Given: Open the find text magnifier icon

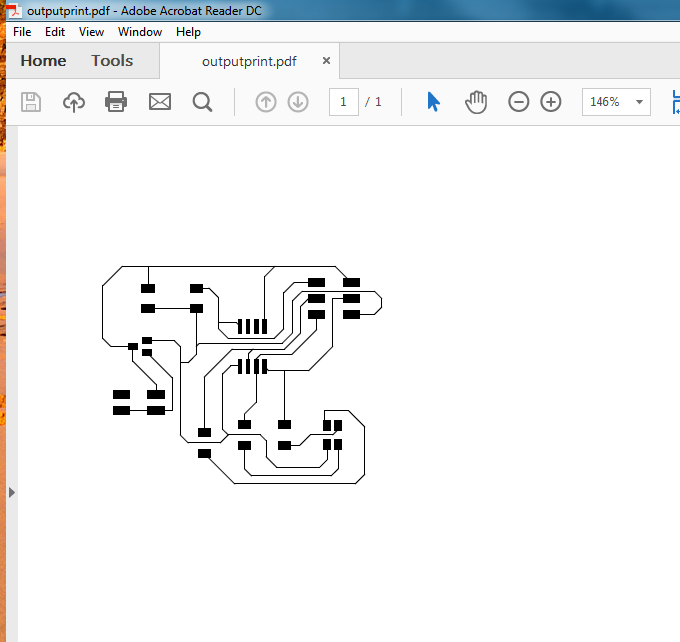Looking at the screenshot, I should point(202,102).
